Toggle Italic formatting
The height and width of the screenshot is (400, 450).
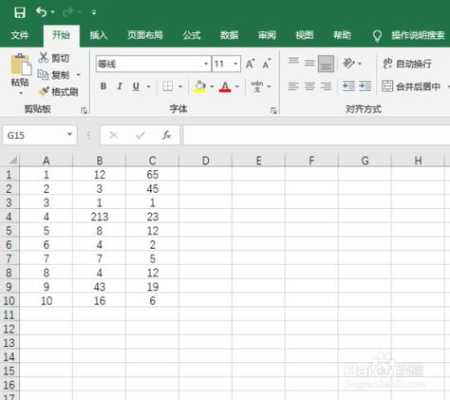click(120, 86)
